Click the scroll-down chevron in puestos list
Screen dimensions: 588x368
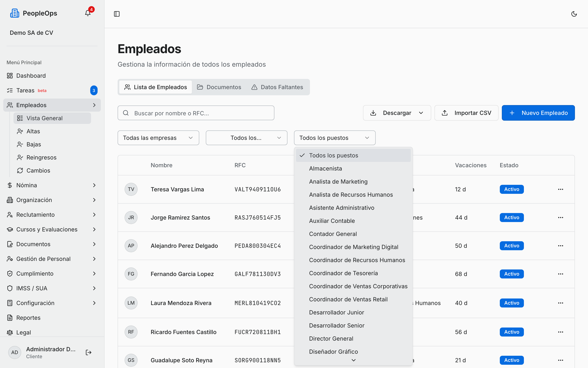tap(354, 360)
